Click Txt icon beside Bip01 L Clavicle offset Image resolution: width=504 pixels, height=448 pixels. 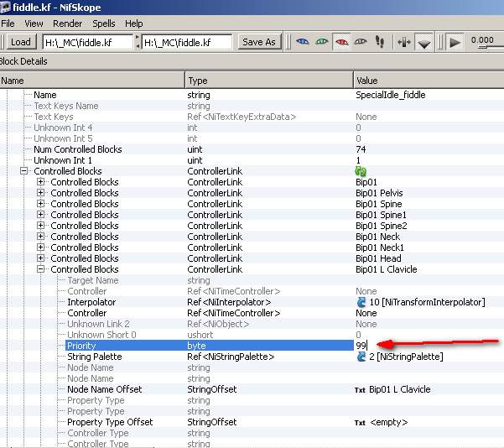coord(360,390)
